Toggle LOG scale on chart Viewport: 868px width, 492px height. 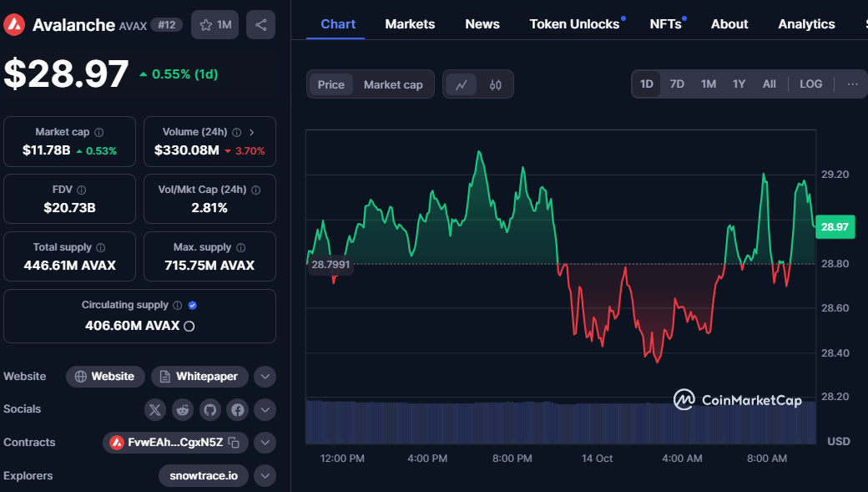tap(810, 84)
